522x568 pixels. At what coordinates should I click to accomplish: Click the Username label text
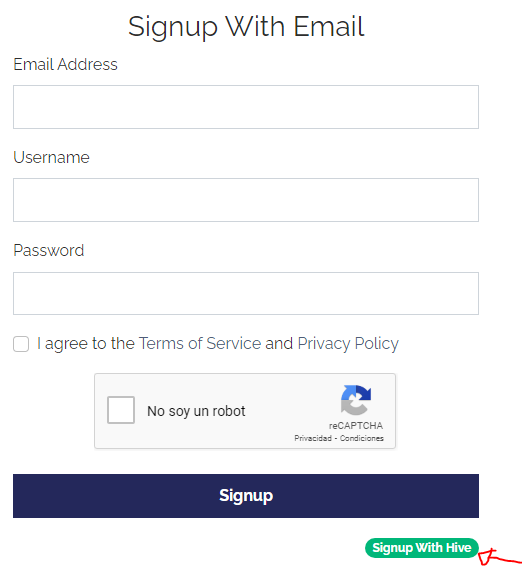pyautogui.click(x=51, y=158)
